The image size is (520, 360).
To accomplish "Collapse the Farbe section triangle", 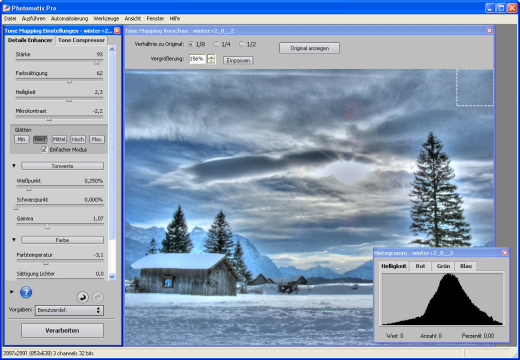I will (14, 240).
